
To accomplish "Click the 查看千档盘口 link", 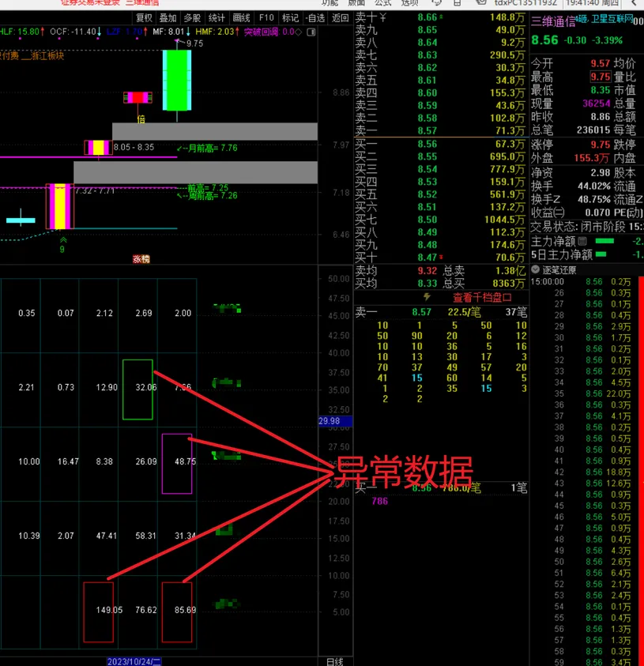I will tap(482, 298).
